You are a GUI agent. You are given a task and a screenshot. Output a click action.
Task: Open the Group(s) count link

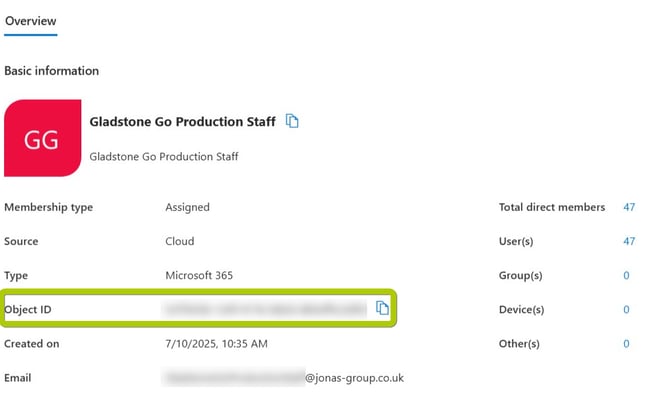pyautogui.click(x=626, y=276)
